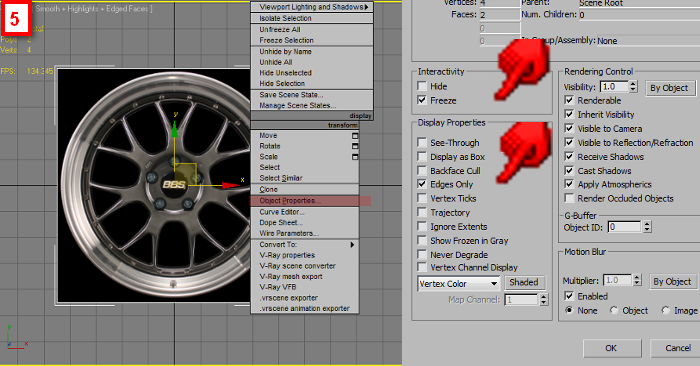Uncheck Visible to Reflection/Refraction checkbox
Image resolution: width=700 pixels, height=366 pixels.
[569, 142]
